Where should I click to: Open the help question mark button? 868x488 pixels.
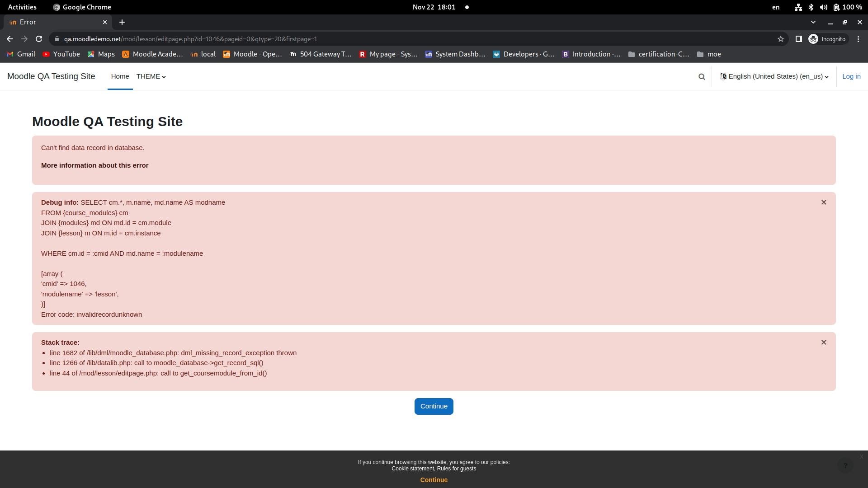[845, 465]
